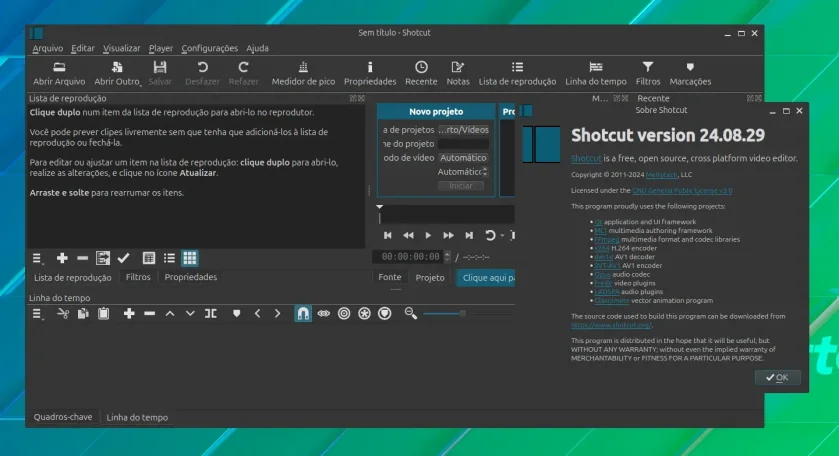Click the playlist add-to-timeline icon

click(103, 258)
